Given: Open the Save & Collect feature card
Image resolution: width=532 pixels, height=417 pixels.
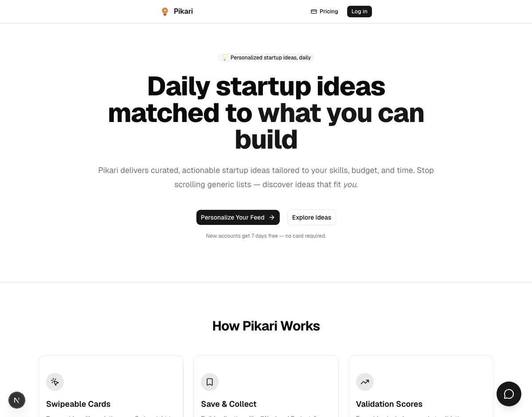Looking at the screenshot, I should pyautogui.click(x=266, y=386).
